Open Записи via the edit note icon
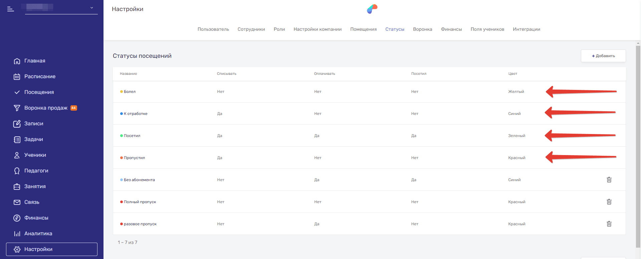Screen dimensions: 644x259 point(17,124)
